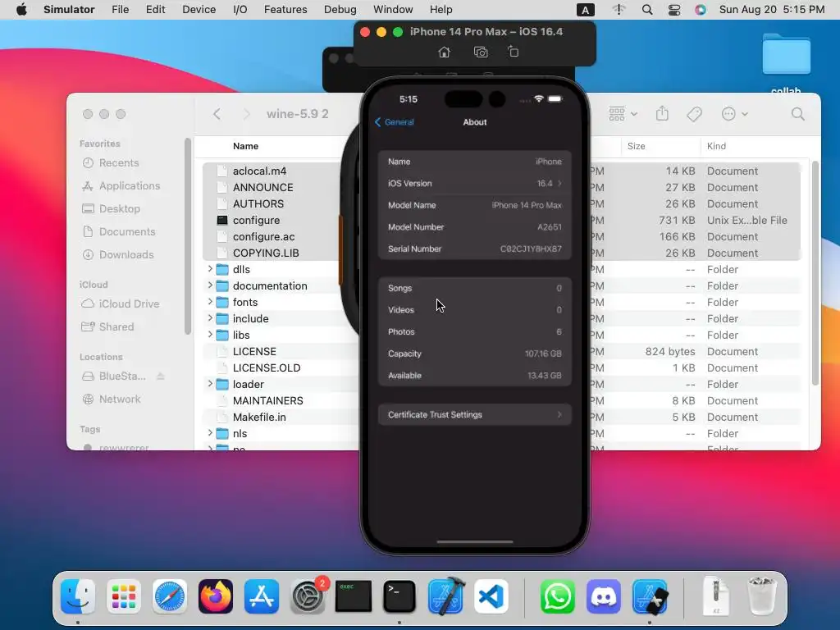This screenshot has height=630, width=840.
Task: Open iOS Version 16.4 details row
Action: point(475,183)
